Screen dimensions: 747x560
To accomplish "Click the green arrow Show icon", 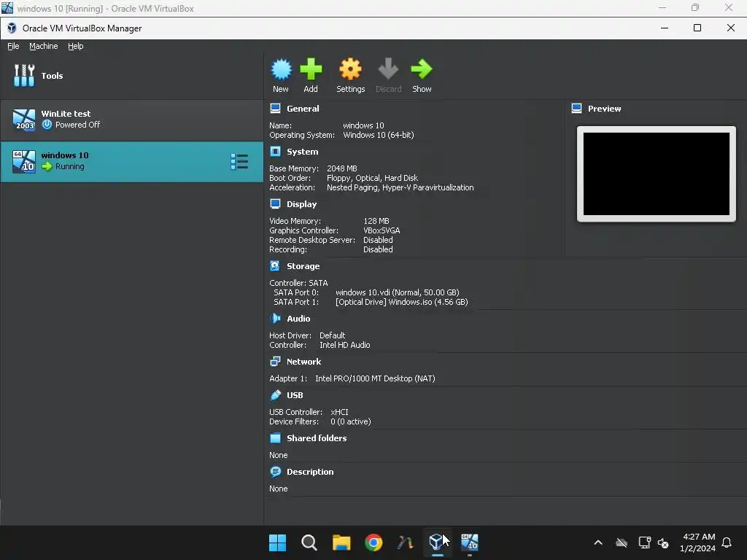I will click(x=422, y=70).
